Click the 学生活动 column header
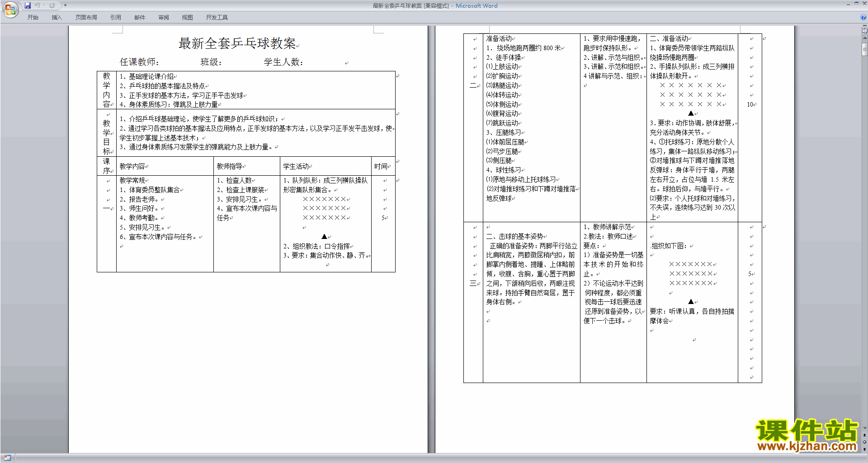This screenshot has width=868, height=463. 296,166
